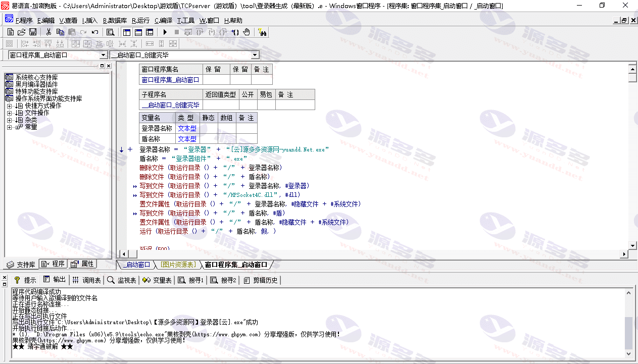Image resolution: width=638 pixels, height=364 pixels.
Task: Click the New file toolbar icon
Action: coord(10,32)
